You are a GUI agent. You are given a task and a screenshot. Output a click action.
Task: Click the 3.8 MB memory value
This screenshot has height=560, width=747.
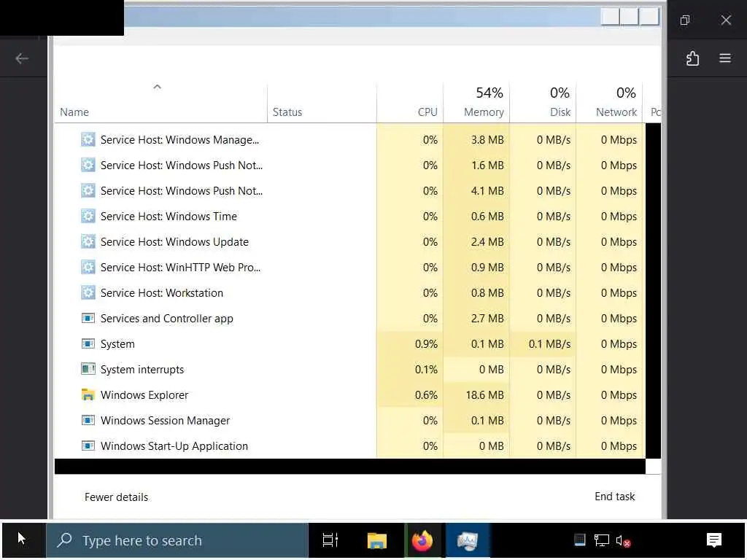487,139
